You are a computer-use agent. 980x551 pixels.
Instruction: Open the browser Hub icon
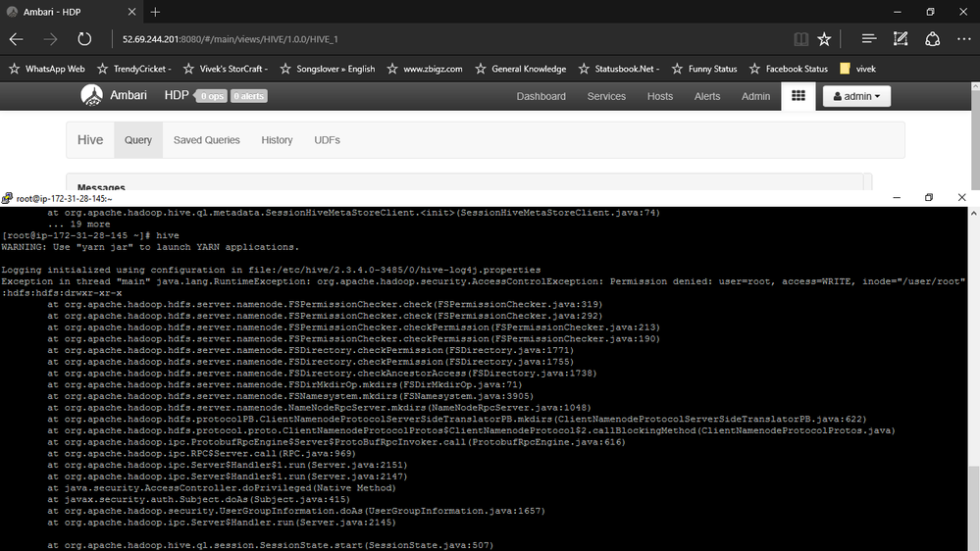point(869,39)
